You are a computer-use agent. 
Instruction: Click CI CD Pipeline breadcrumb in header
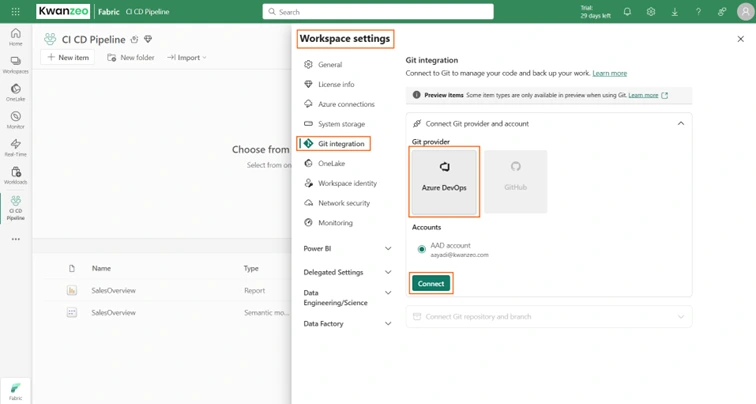[148, 12]
